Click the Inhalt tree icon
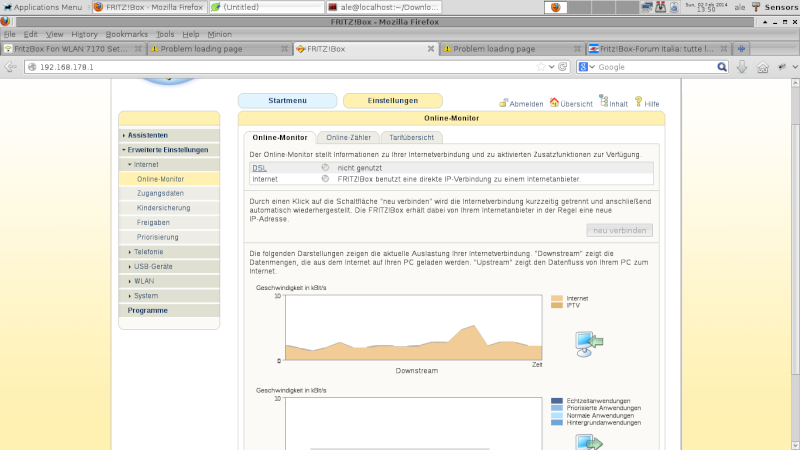Image resolution: width=800 pixels, height=450 pixels. (604, 101)
